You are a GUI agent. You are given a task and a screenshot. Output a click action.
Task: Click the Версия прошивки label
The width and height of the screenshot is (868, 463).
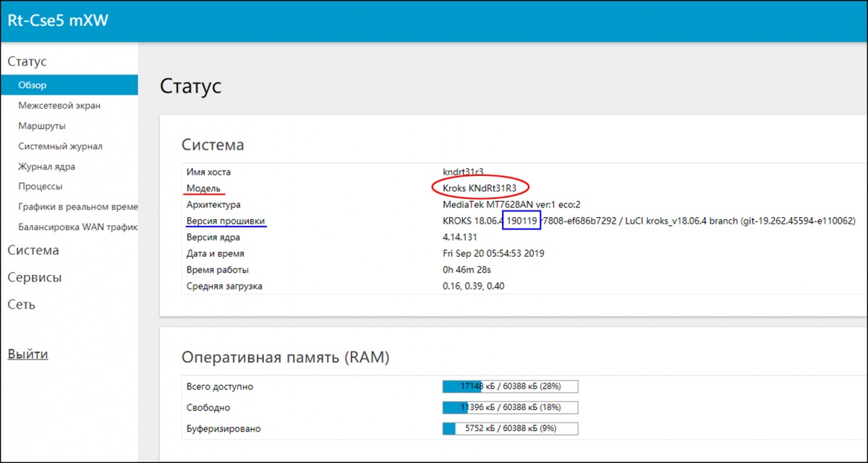[226, 221]
